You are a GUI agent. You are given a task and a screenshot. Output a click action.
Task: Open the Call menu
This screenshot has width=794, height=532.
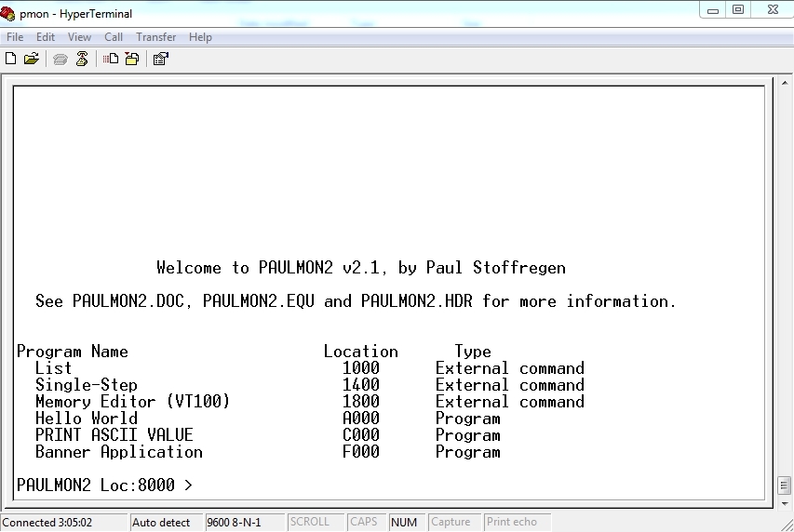(114, 37)
